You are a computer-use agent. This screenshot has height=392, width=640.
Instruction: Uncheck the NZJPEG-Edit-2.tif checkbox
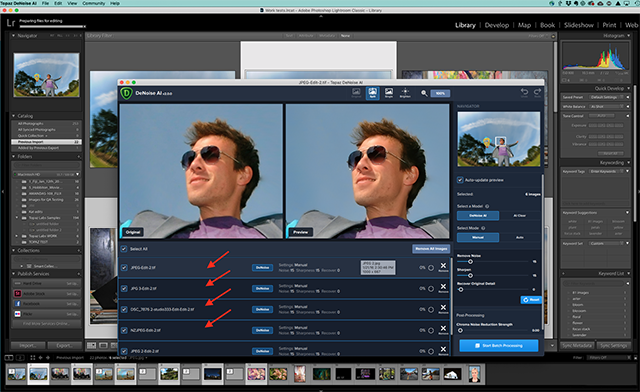(124, 330)
